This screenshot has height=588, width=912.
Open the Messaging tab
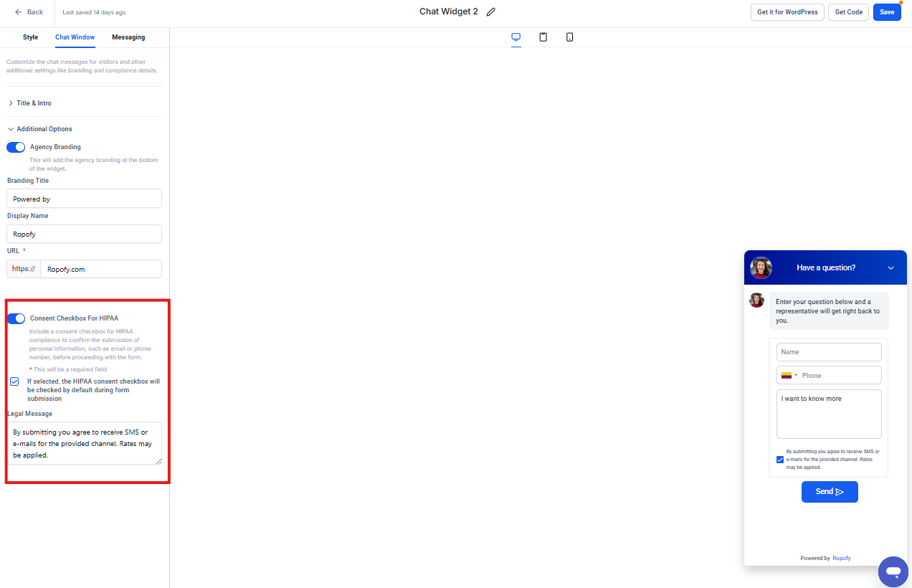click(x=128, y=37)
